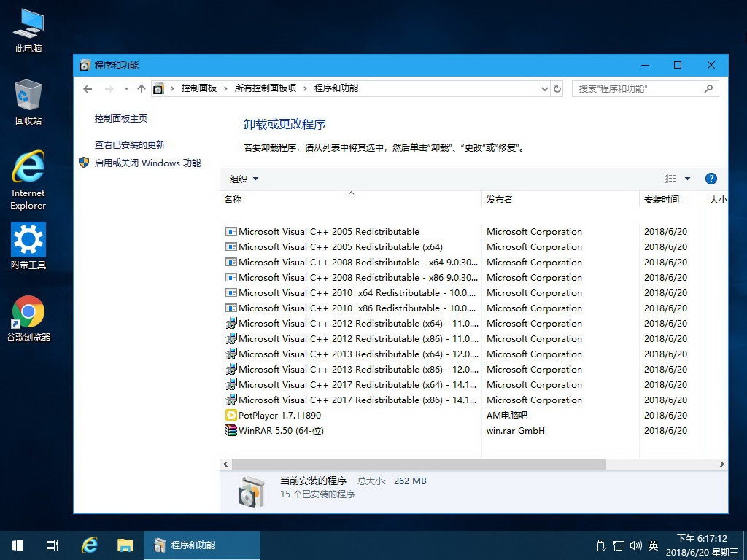This screenshot has width=747, height=560.
Task: Expand the chevron after 所有控制面板项 breadcrumb
Action: coord(306,88)
